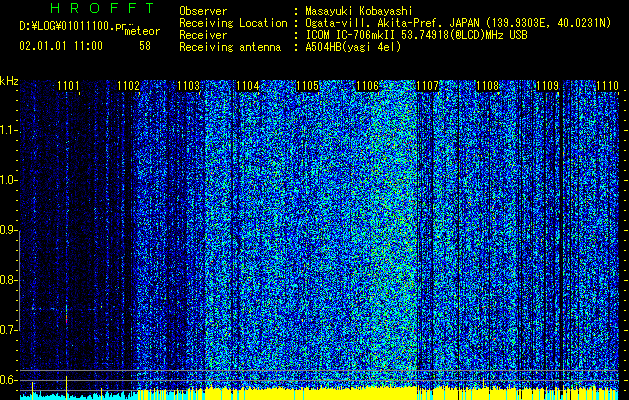
Task: Click the 0.6 frequency axis label
Action: [x=8, y=380]
